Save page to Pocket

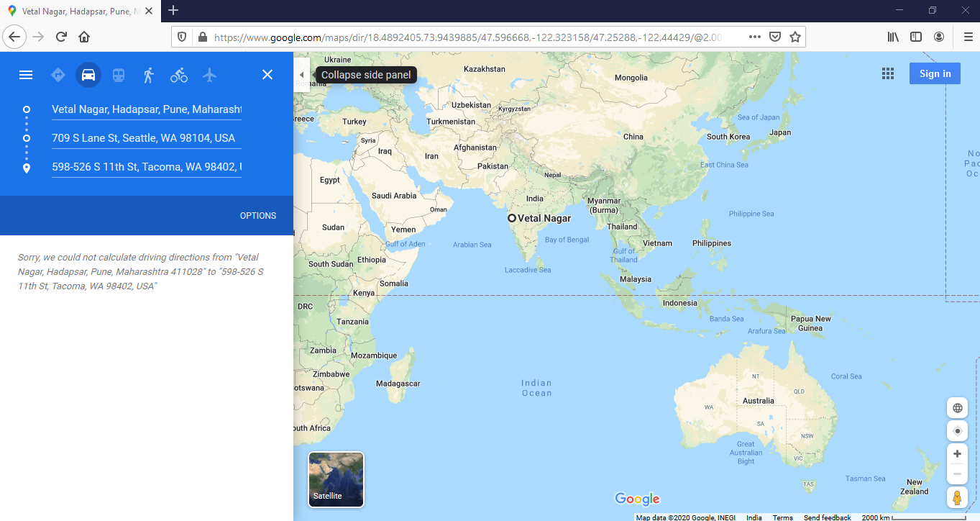point(775,37)
